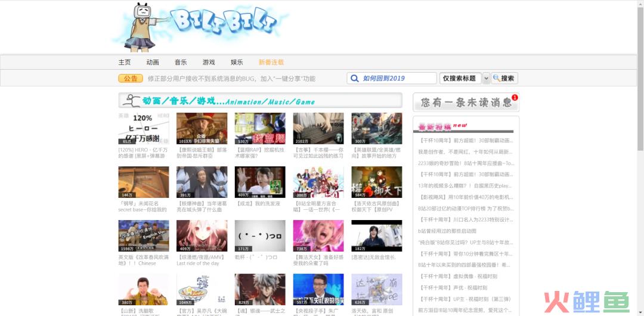Open the 娱乐 entertainment tab
The image size is (644, 316).
237,62
